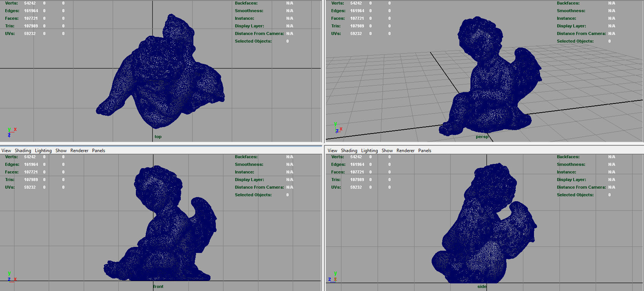The height and width of the screenshot is (291, 644).
Task: Click Selected Objects label in front view
Action: coord(253,195)
